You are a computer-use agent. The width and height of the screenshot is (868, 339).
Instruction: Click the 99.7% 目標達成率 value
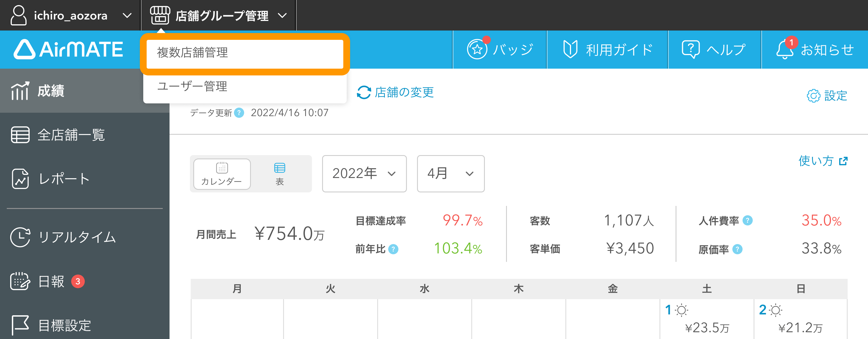click(x=462, y=220)
